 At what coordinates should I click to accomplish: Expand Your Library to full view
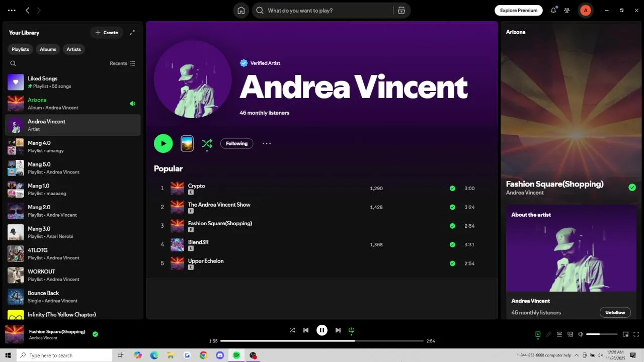[x=132, y=33]
